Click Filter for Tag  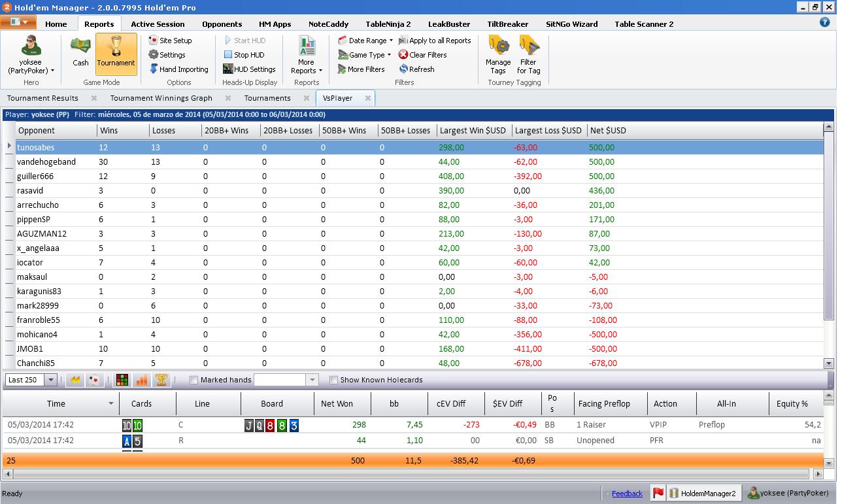click(529, 55)
